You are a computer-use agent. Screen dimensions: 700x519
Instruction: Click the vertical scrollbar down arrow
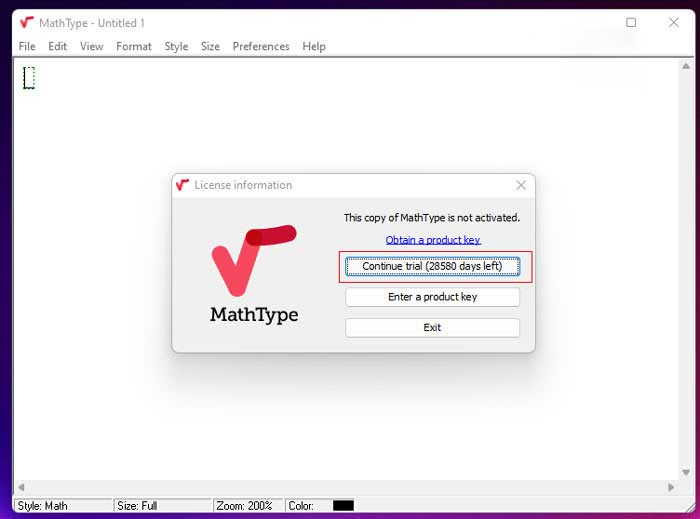(686, 472)
